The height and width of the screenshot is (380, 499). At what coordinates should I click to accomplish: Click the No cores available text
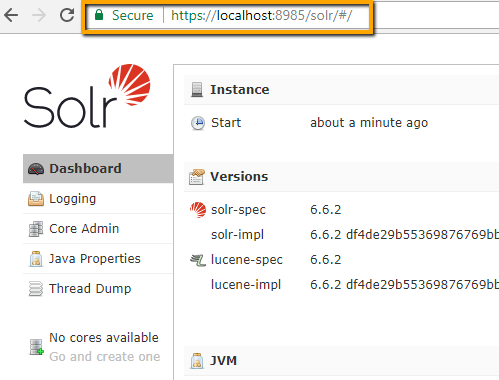[104, 338]
